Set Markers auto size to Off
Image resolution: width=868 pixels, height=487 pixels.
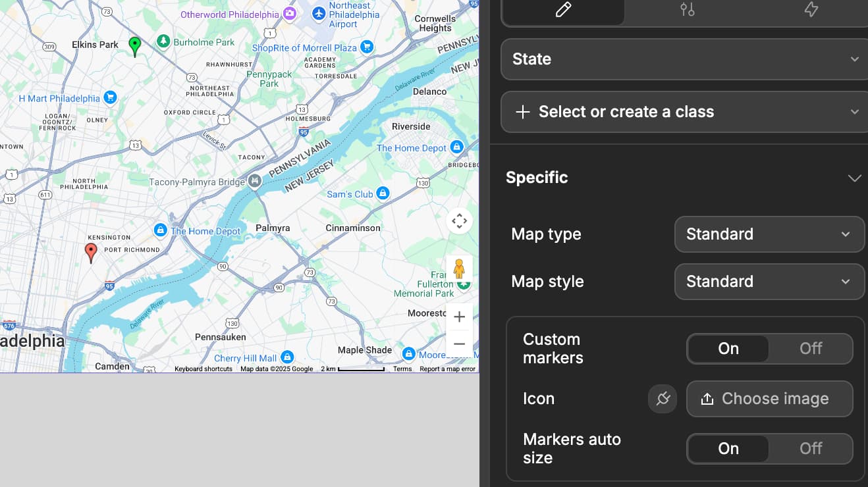click(x=811, y=449)
